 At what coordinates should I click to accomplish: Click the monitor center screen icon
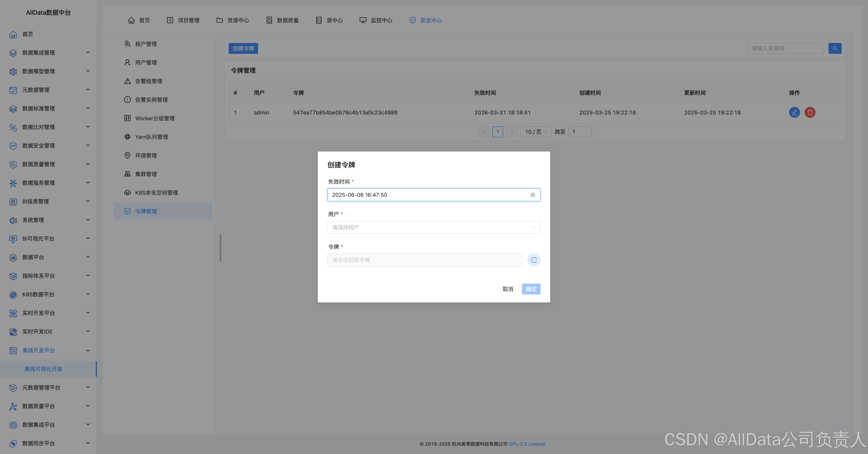[x=363, y=20]
